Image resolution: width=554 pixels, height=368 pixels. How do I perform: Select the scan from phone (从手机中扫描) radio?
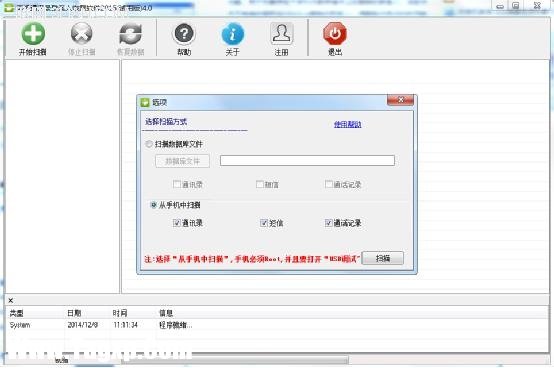click(x=153, y=205)
